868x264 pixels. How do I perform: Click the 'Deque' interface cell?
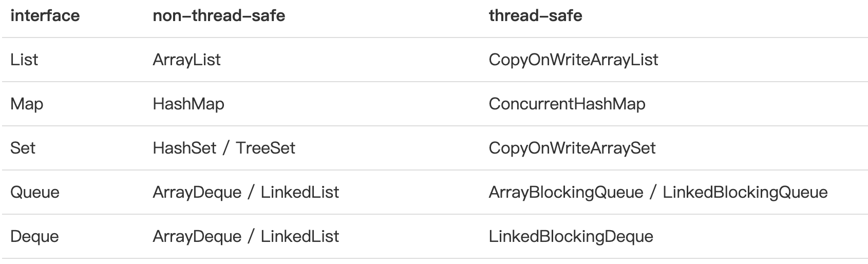coord(34,236)
